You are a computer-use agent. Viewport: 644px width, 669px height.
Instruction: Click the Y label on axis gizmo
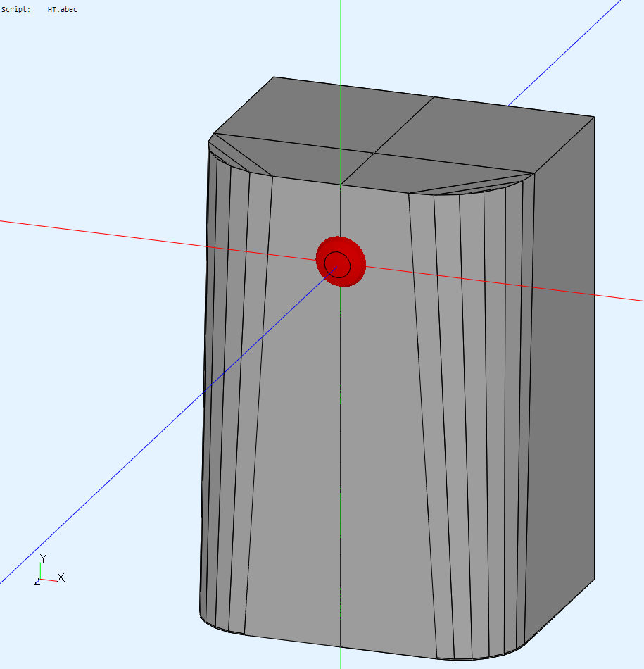(x=44, y=558)
